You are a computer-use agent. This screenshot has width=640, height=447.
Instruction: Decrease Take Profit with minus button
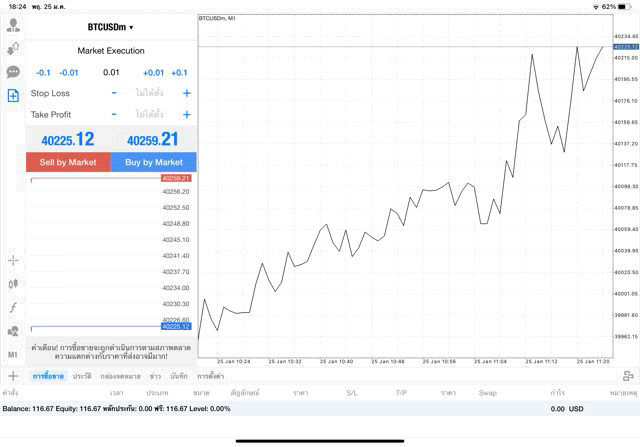click(114, 115)
